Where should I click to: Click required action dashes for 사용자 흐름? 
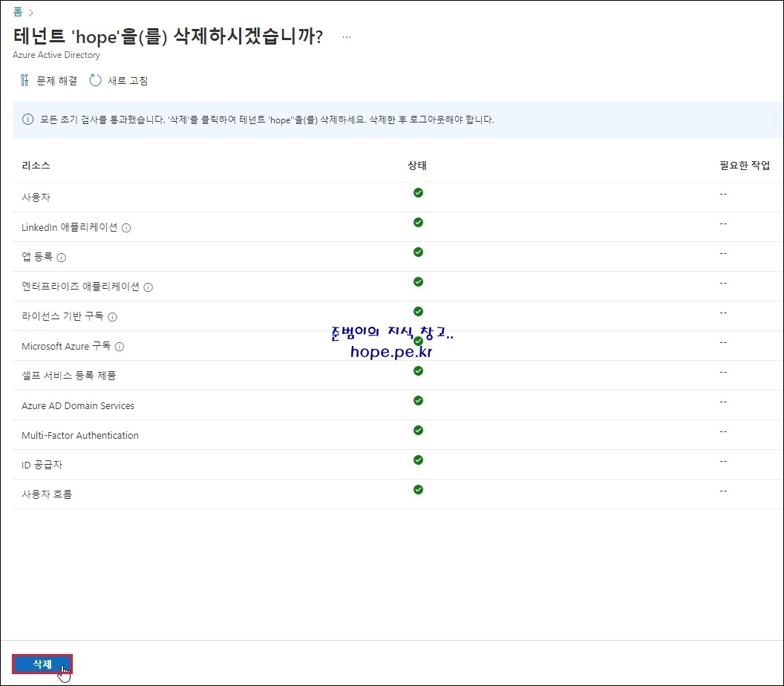click(x=723, y=491)
